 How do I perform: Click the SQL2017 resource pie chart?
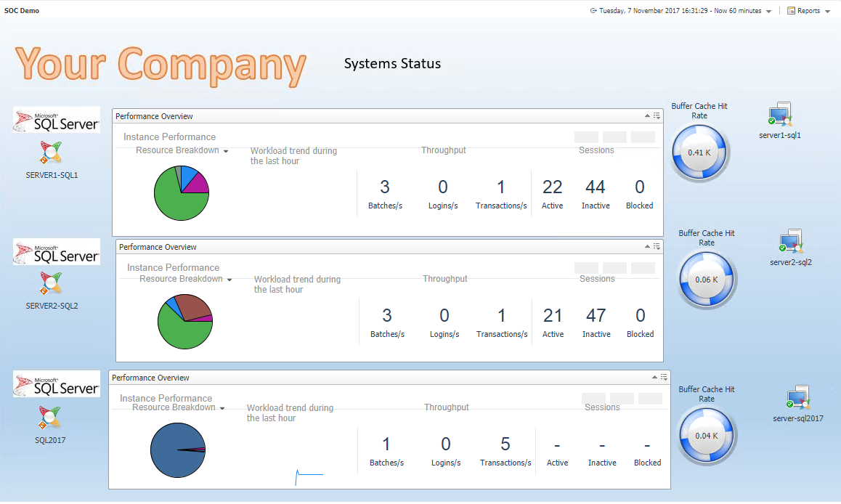[178, 450]
